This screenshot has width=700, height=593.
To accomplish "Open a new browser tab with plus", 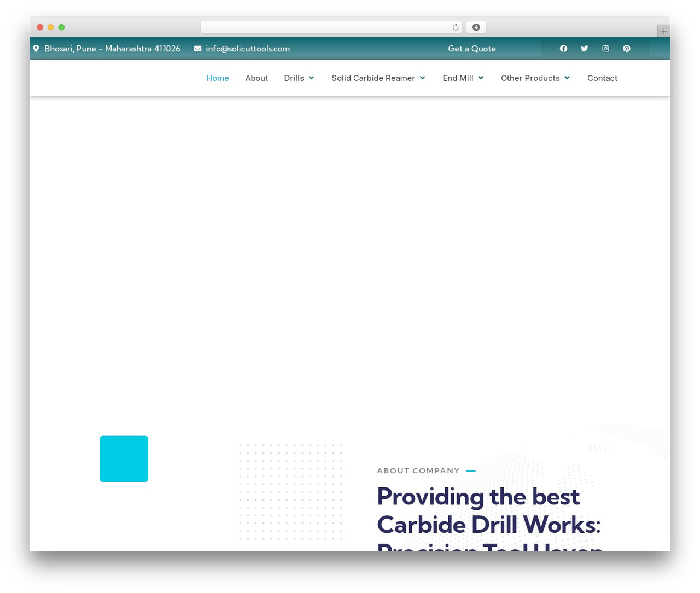I will pyautogui.click(x=663, y=31).
